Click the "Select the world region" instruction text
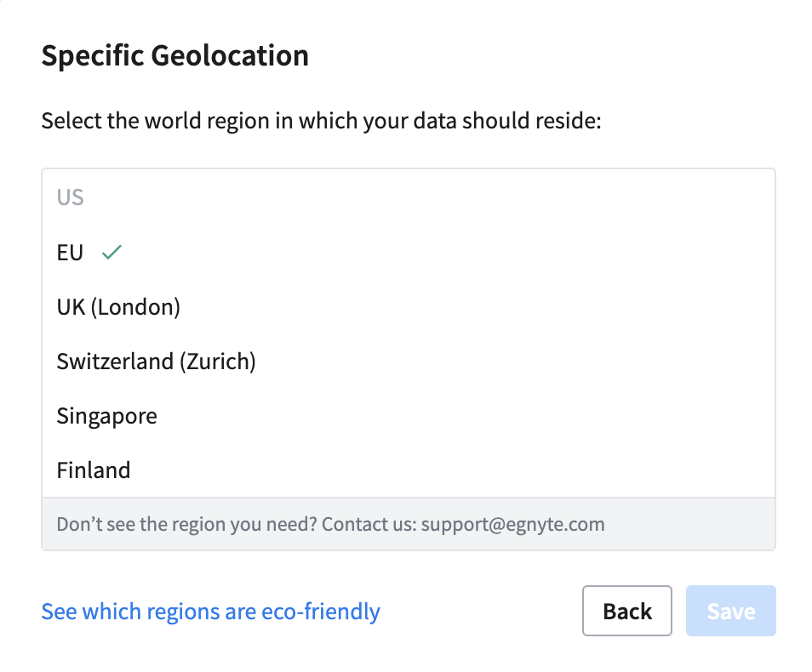The height and width of the screenshot is (672, 812). point(321,121)
